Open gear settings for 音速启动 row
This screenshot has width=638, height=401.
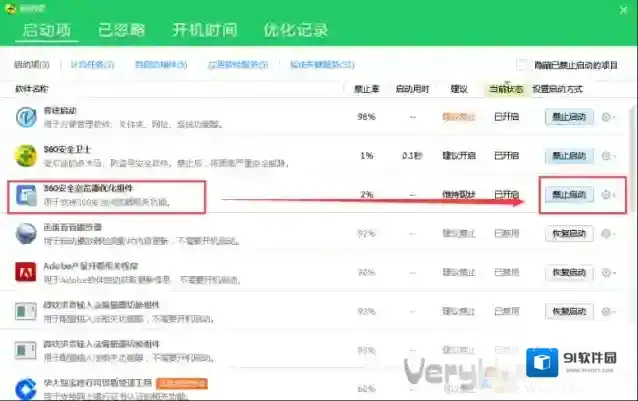[x=606, y=117]
